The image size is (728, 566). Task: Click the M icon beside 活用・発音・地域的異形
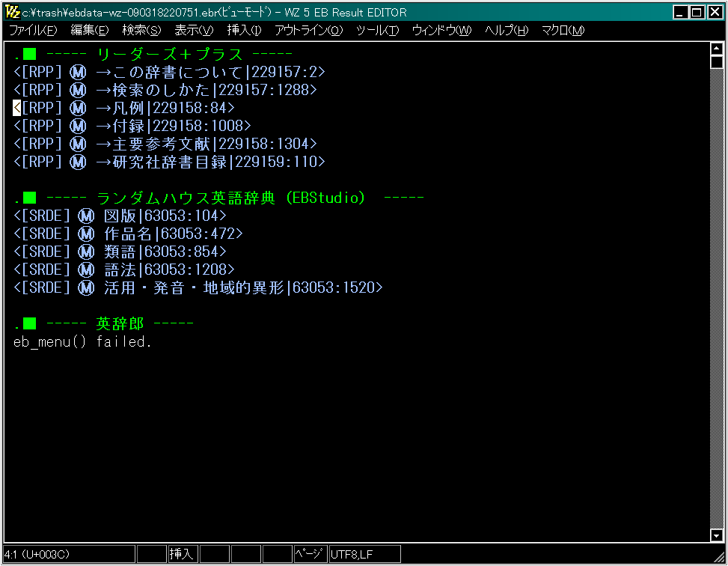(86, 288)
